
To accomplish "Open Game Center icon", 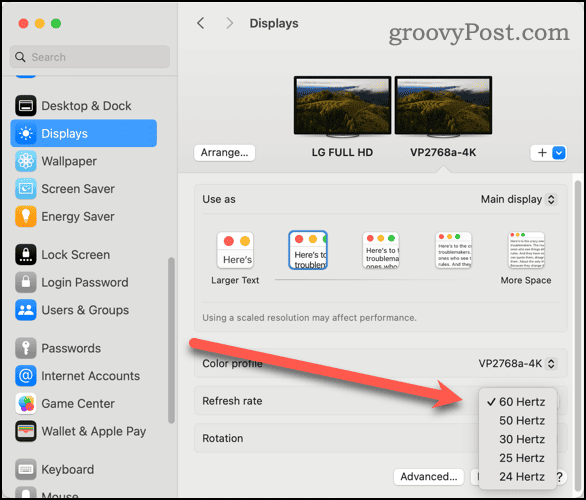I will (x=26, y=403).
